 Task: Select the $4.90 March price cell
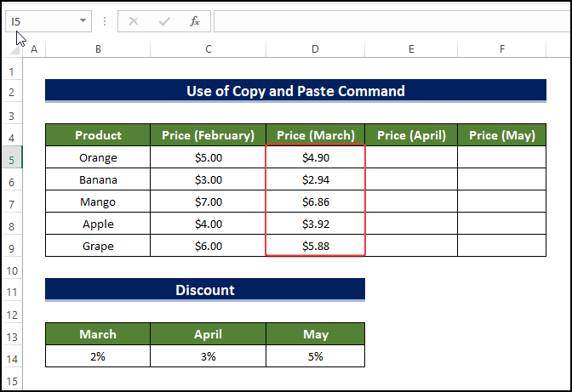click(316, 157)
